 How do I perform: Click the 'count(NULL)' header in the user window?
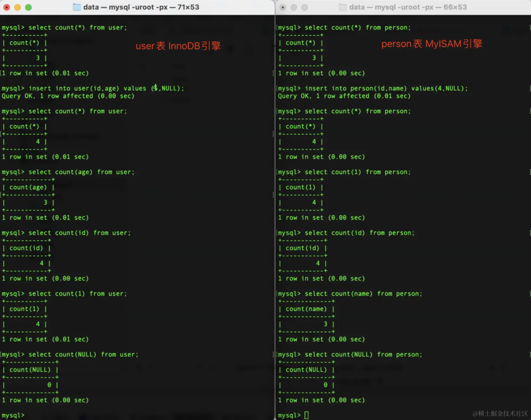pyautogui.click(x=30, y=370)
